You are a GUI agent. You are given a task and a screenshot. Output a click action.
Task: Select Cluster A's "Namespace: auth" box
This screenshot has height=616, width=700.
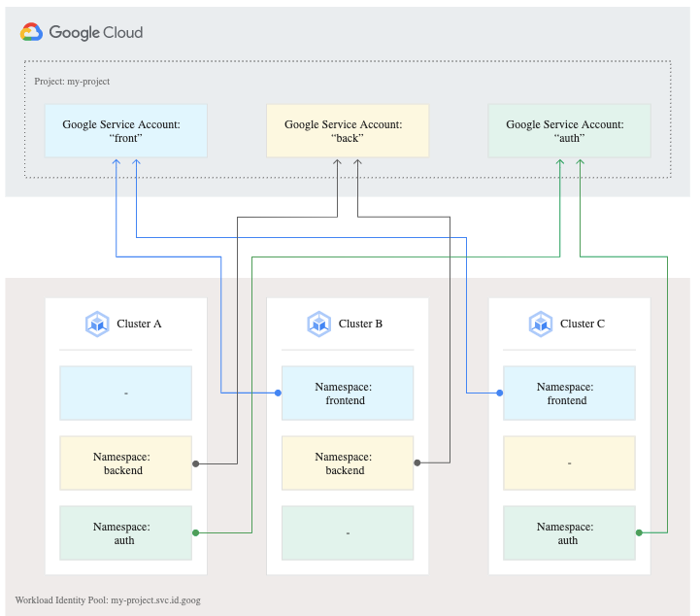click(126, 532)
